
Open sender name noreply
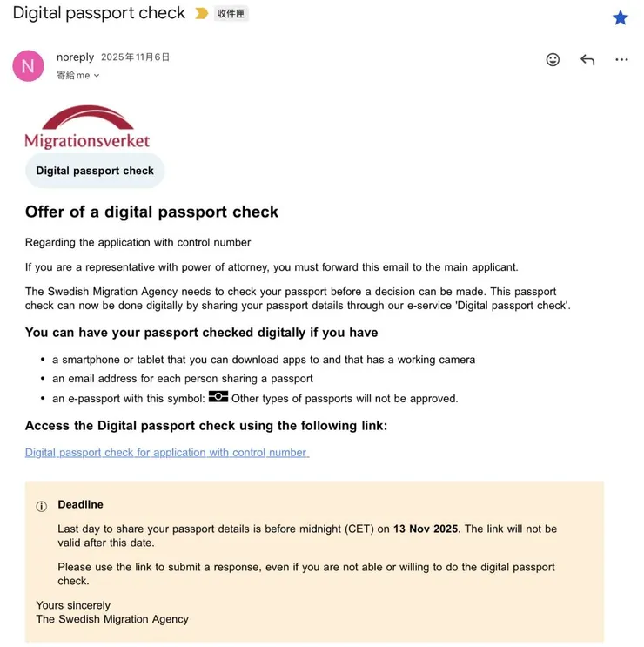point(75,57)
